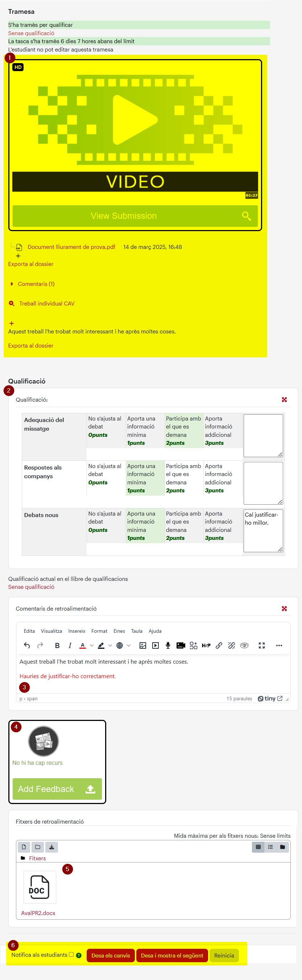Click the download all files icon

52,847
